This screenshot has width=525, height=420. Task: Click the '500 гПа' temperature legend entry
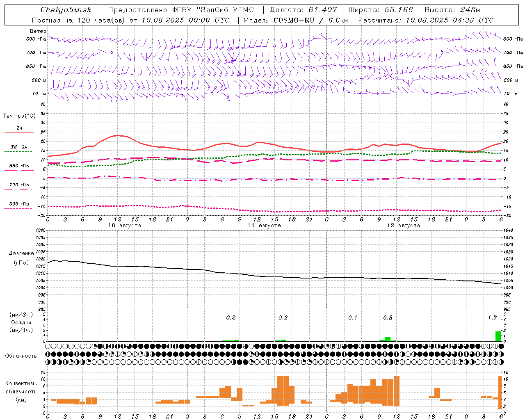pyautogui.click(x=19, y=204)
